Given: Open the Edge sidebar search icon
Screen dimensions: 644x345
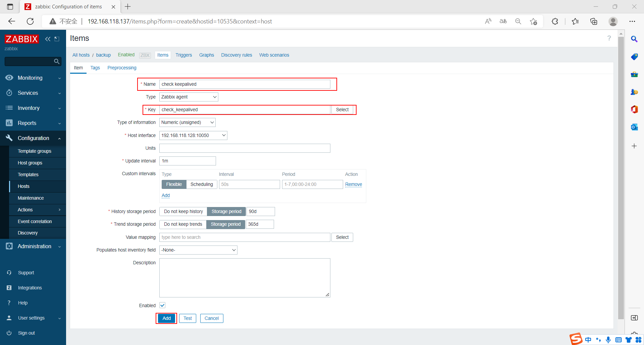Looking at the screenshot, I should (634, 39).
